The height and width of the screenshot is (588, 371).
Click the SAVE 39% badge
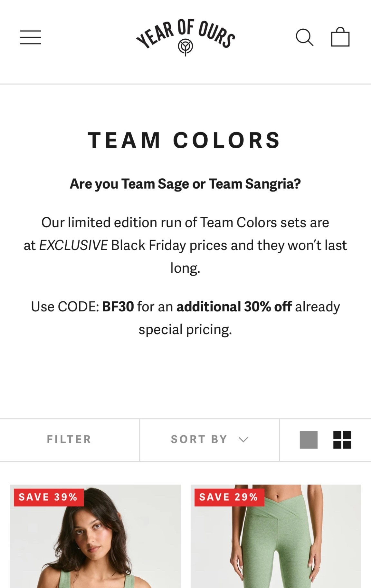[x=48, y=497]
